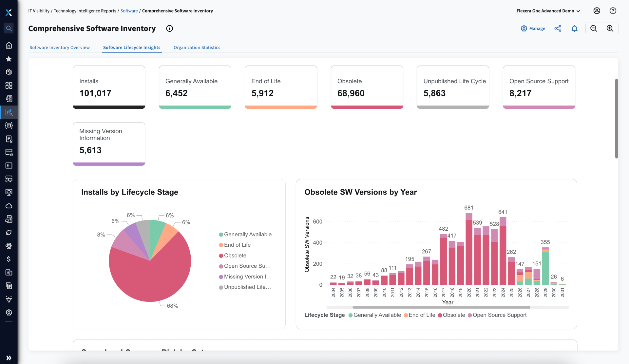The width and height of the screenshot is (629, 364).
Task: Click the Software breadcrumb link
Action: click(x=129, y=11)
